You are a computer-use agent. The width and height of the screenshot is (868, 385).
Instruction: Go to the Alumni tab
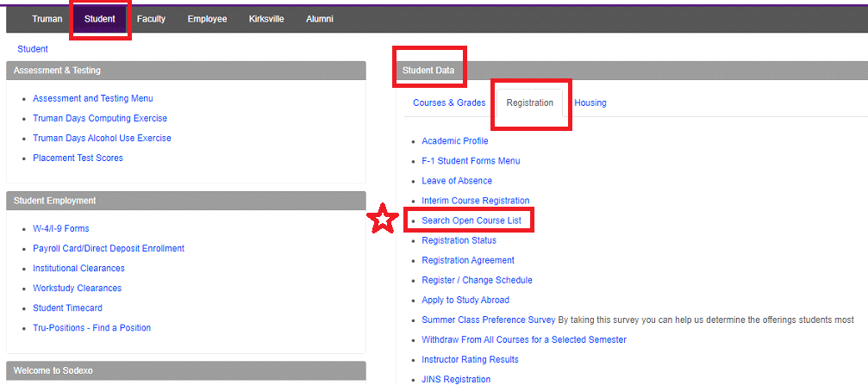(320, 19)
